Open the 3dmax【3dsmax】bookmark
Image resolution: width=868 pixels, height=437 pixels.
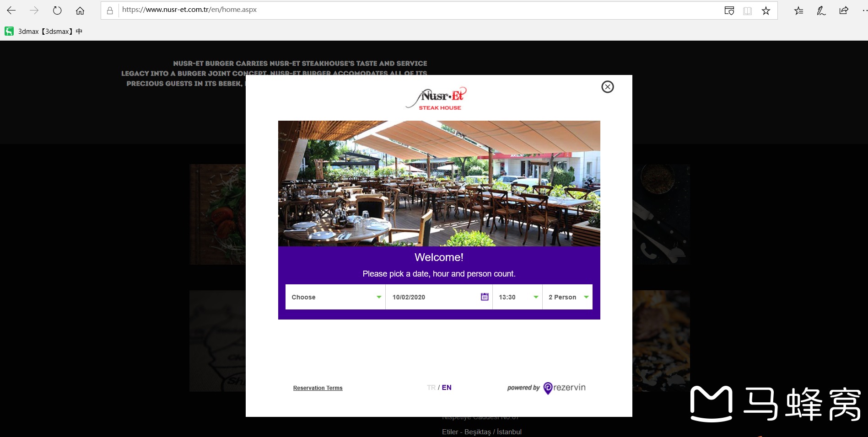43,31
